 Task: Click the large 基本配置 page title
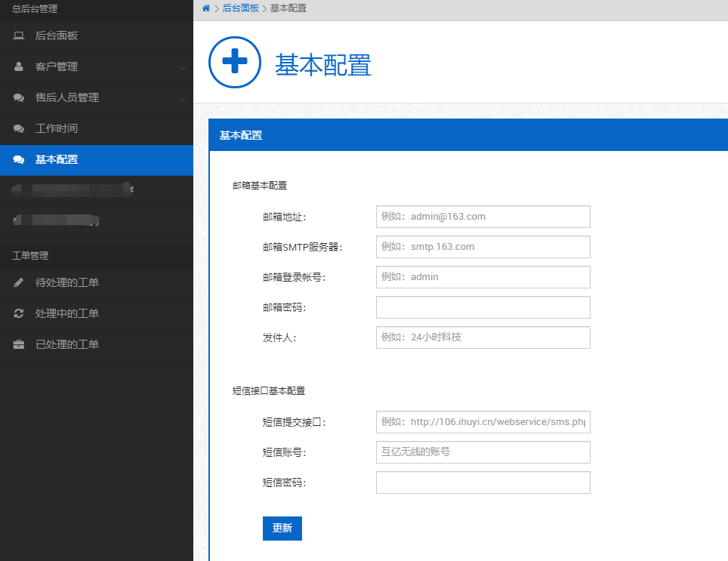point(323,65)
